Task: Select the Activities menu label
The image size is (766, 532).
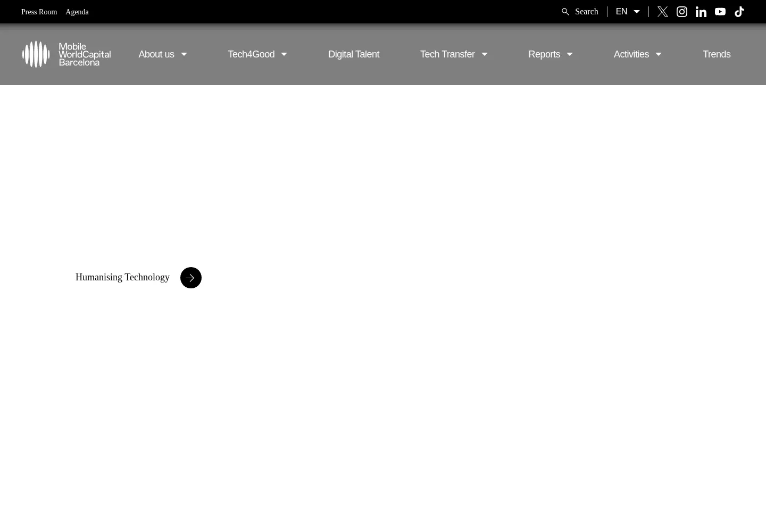Action: click(631, 54)
